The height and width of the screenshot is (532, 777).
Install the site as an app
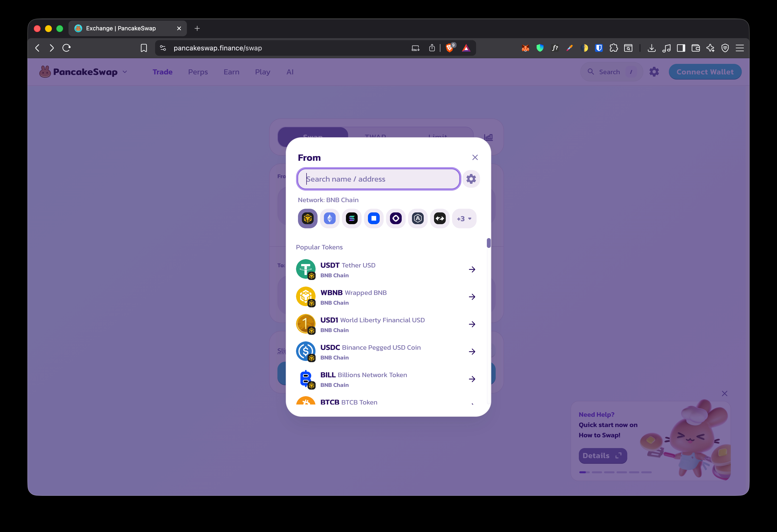[415, 48]
